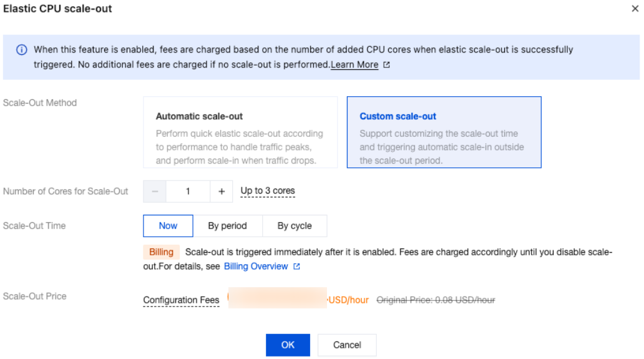This screenshot has height=359, width=644.
Task: Click the Up to 3 cores hint
Action: (268, 191)
